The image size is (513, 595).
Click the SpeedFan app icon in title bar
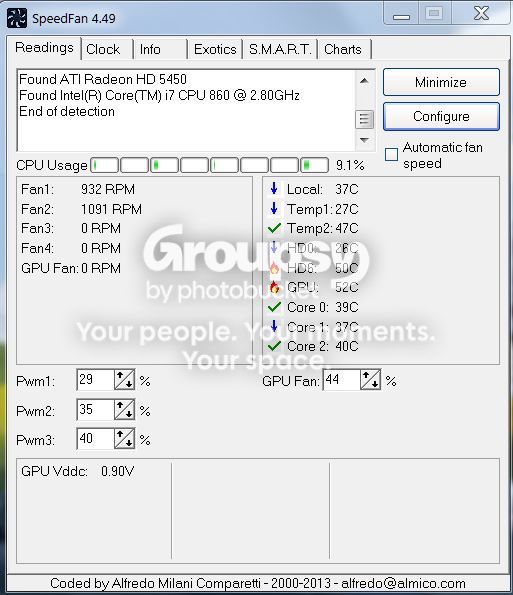pyautogui.click(x=17, y=18)
